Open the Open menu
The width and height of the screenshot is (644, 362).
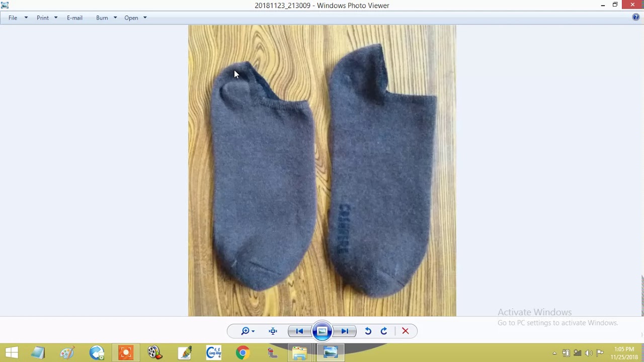(131, 18)
